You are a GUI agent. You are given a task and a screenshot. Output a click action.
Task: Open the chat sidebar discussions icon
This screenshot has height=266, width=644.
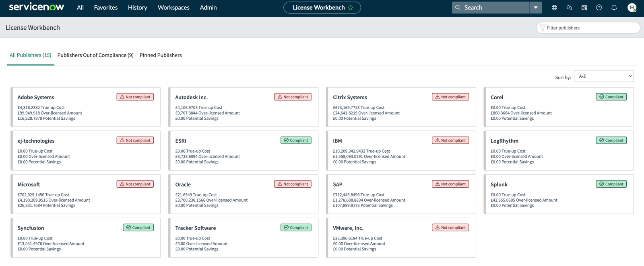(x=569, y=8)
